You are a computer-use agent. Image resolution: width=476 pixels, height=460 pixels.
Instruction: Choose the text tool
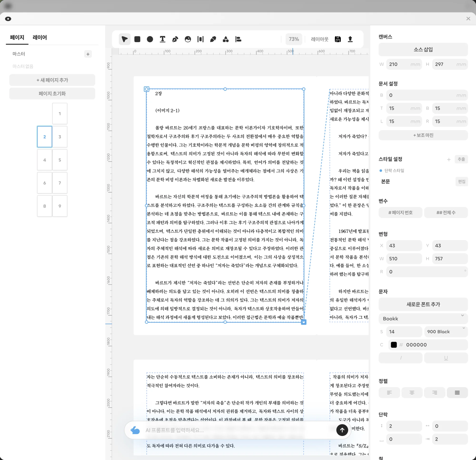[163, 39]
